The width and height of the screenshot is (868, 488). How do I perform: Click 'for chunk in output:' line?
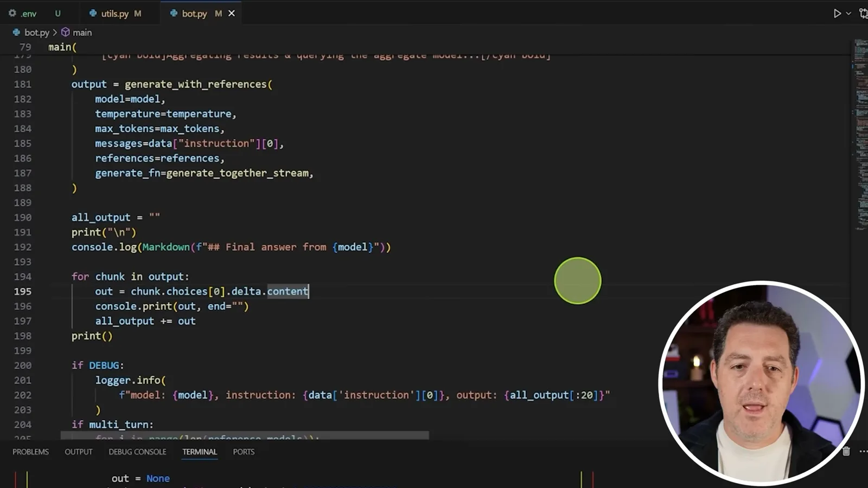[130, 277]
